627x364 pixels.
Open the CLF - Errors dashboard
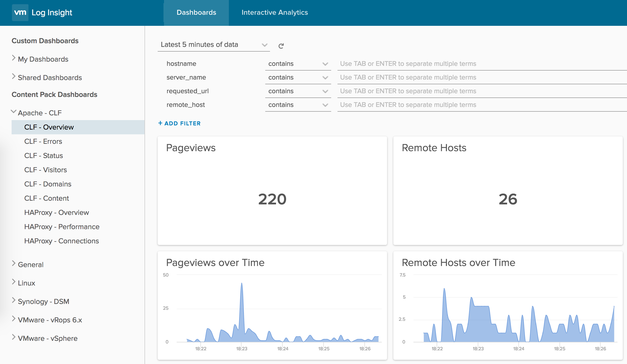(x=43, y=141)
